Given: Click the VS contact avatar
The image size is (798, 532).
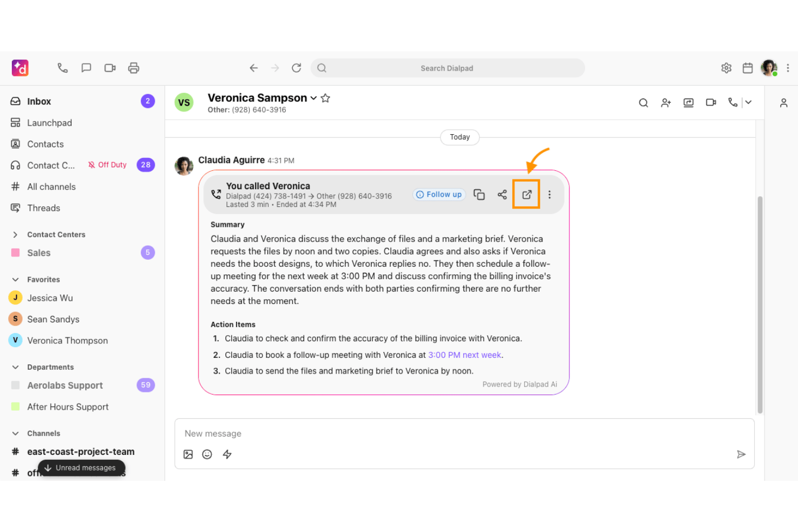Looking at the screenshot, I should pos(184,102).
